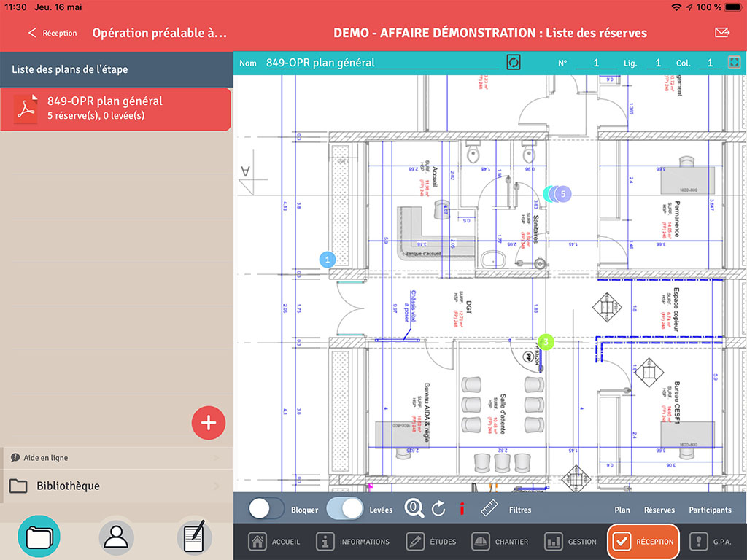Expand the Aide en ligne row
The image size is (747, 560).
click(117, 458)
